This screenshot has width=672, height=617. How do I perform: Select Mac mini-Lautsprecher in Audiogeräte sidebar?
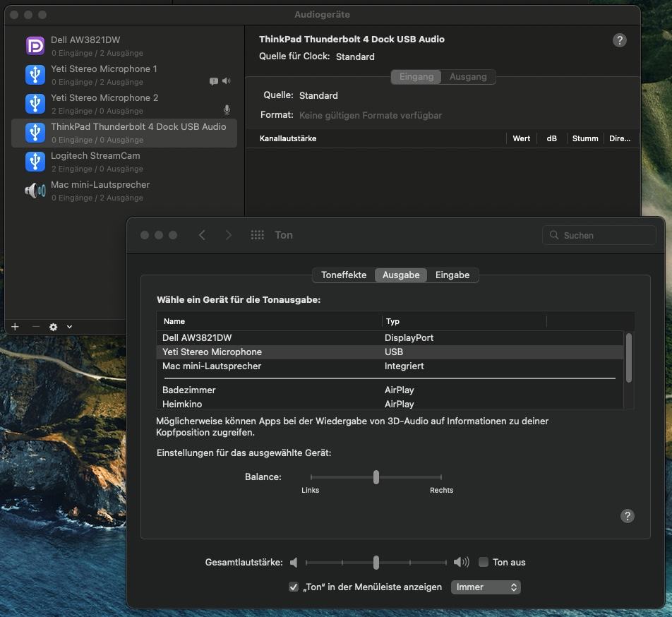pyautogui.click(x=124, y=190)
